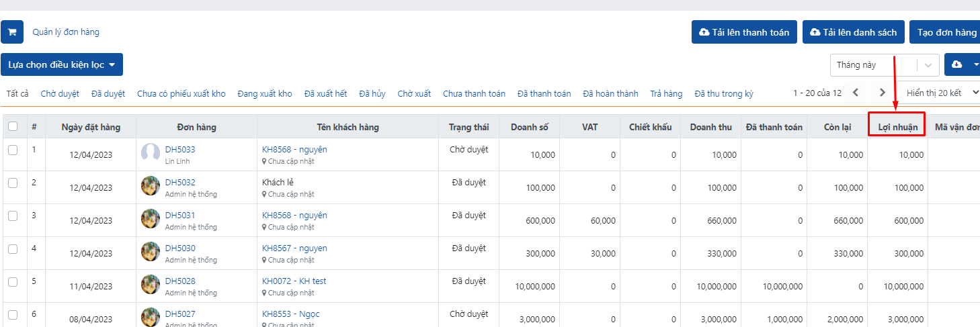Open Hiển thị 20 kết page-size dropdown
The width and height of the screenshot is (980, 327).
tap(940, 93)
